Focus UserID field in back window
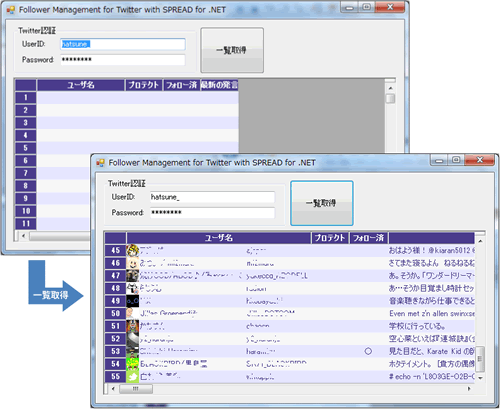500x409 pixels. [x=123, y=44]
